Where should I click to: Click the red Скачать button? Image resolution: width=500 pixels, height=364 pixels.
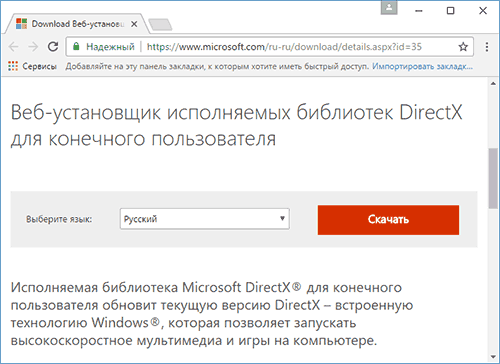tap(388, 220)
